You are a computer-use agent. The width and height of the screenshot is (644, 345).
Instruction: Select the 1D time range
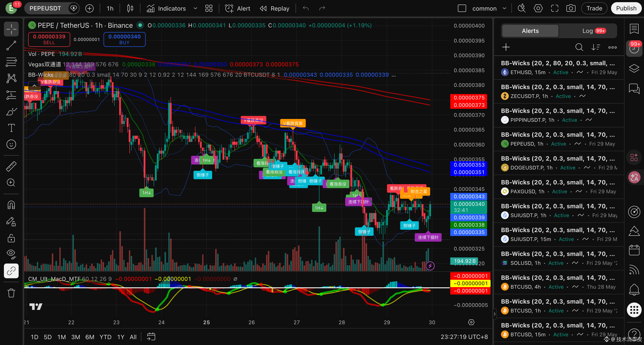coord(34,337)
